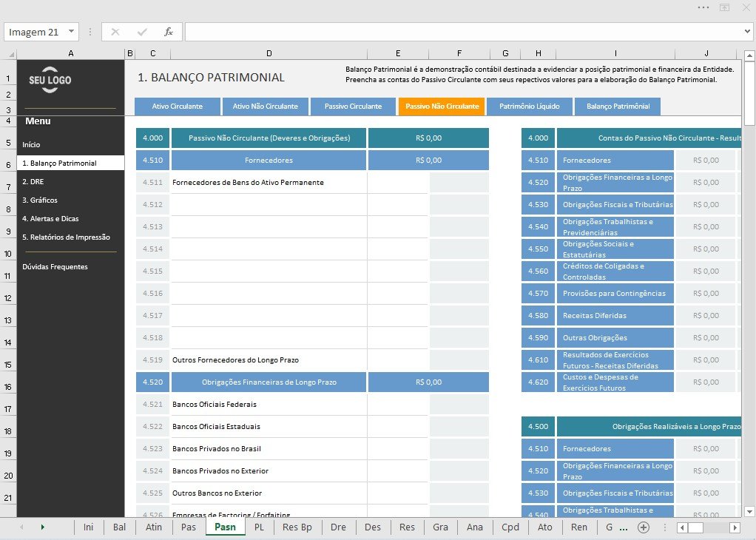This screenshot has height=540, width=756.
Task: Add a new sheet with plus icon
Action: click(x=643, y=527)
